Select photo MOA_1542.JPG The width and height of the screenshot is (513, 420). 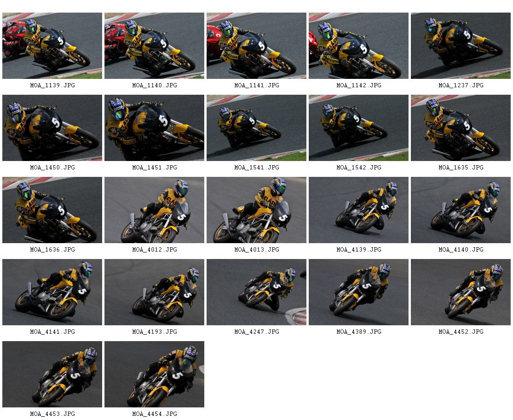(358, 128)
